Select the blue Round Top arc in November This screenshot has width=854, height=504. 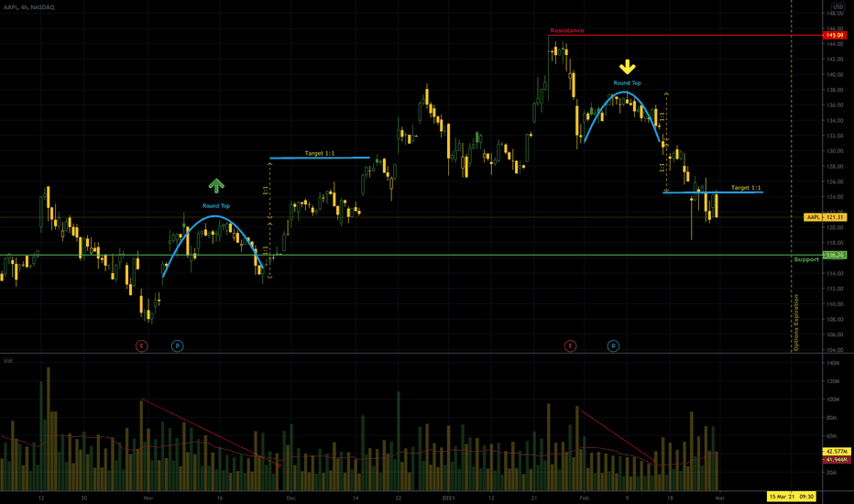pyautogui.click(x=216, y=216)
